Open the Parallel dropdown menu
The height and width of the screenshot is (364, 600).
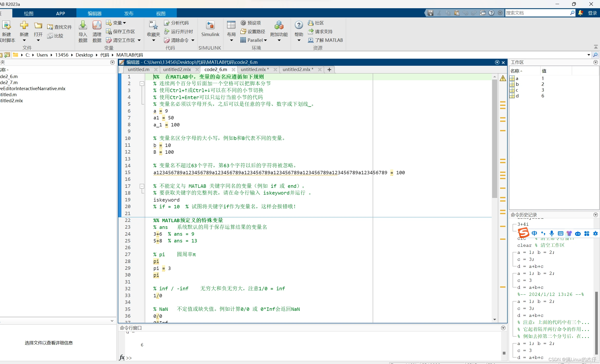tap(253, 40)
